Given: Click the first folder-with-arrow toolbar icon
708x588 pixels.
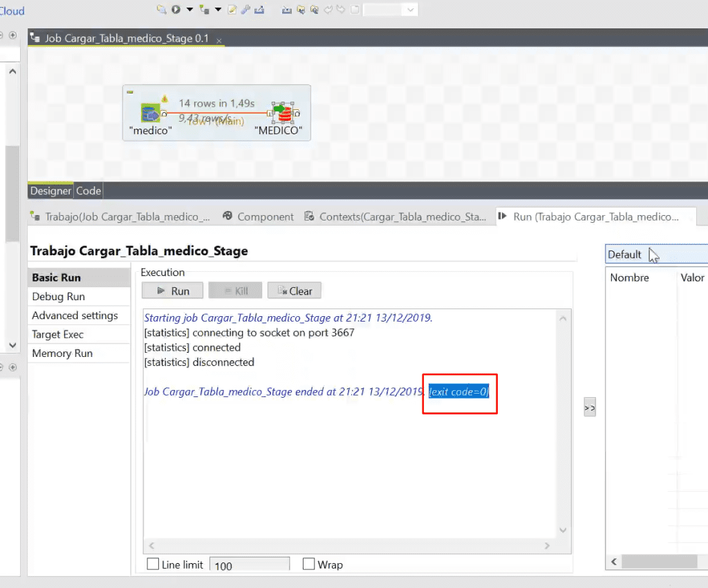Looking at the screenshot, I should point(301,10).
